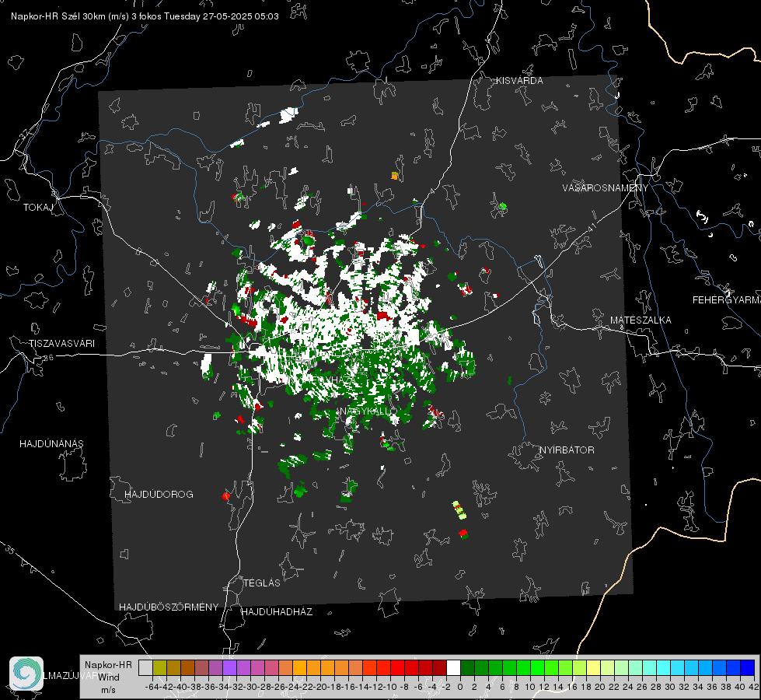Pick the bright green 10 to 12 swatch
The height and width of the screenshot is (700, 761).
point(537,668)
